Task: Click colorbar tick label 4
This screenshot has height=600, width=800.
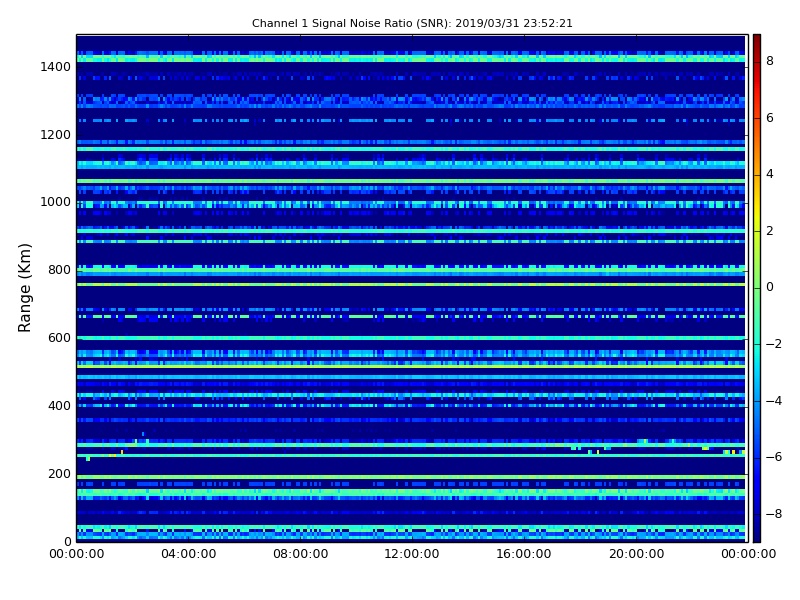Action: 770,174
